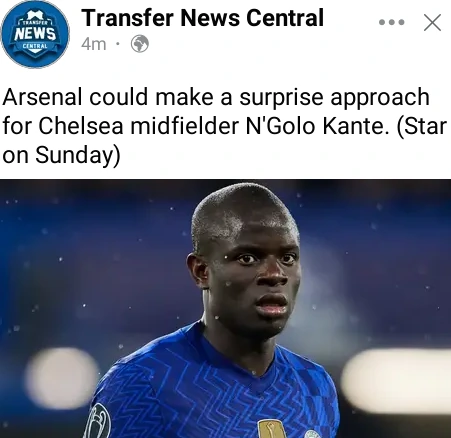Screen dimensions: 451x438
Task: Open the Transfer News Central page name
Action: [203, 17]
